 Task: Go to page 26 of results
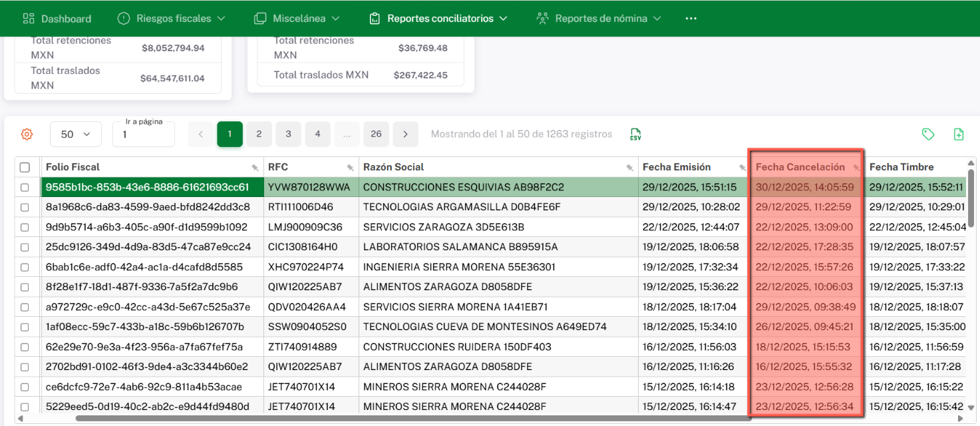click(x=376, y=134)
